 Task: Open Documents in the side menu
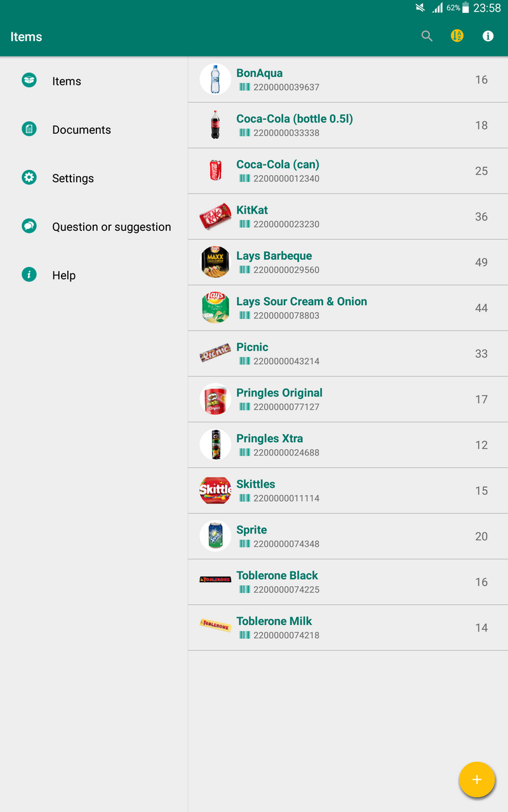pyautogui.click(x=81, y=130)
